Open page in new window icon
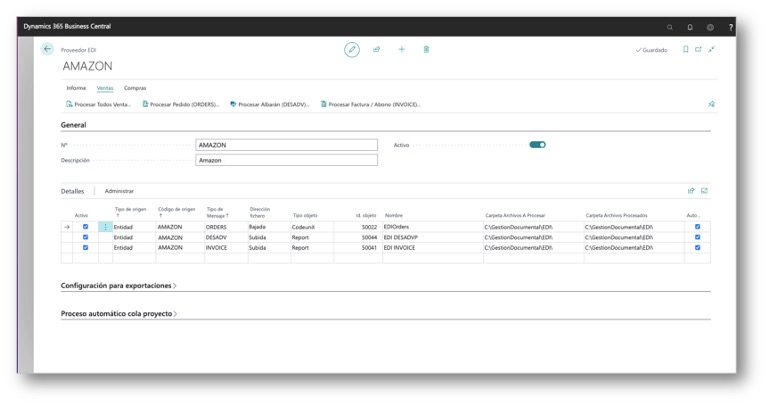Image resolution: width=768 pixels, height=405 pixels. [x=698, y=49]
